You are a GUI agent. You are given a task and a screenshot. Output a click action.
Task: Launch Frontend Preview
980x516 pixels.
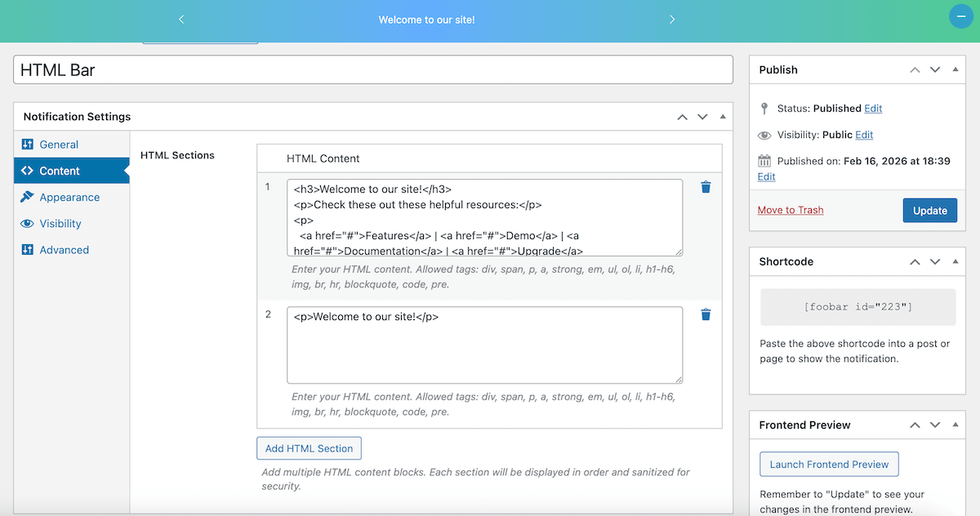(x=829, y=465)
